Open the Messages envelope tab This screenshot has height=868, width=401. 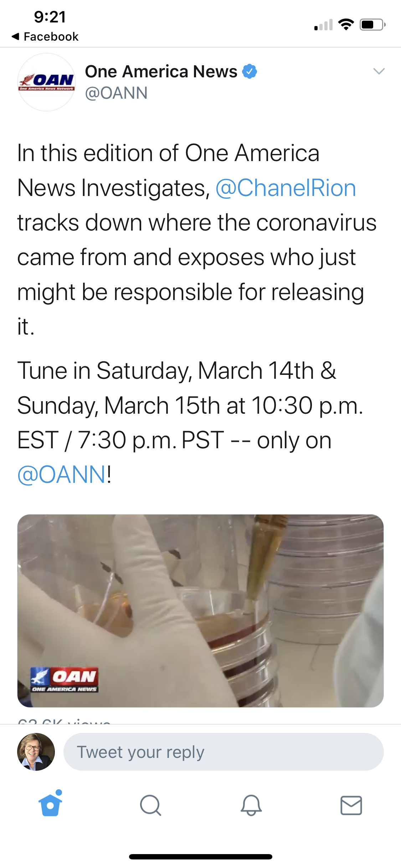click(351, 805)
